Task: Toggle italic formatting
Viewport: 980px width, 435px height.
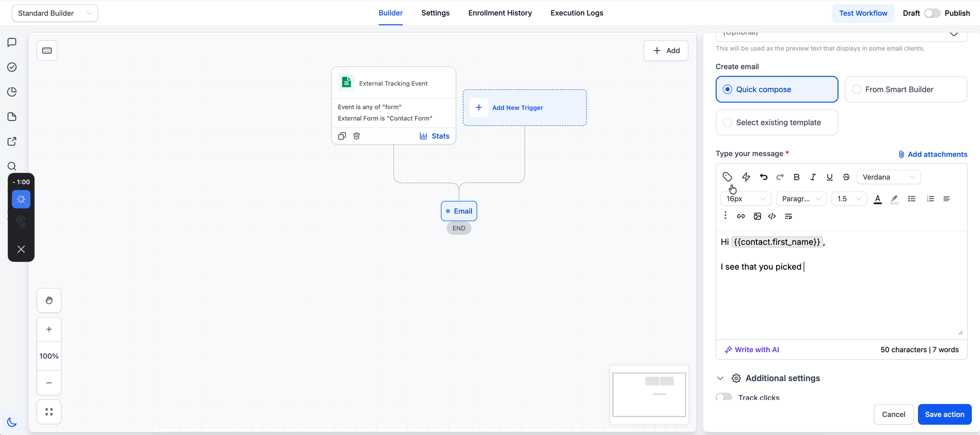Action: click(813, 177)
